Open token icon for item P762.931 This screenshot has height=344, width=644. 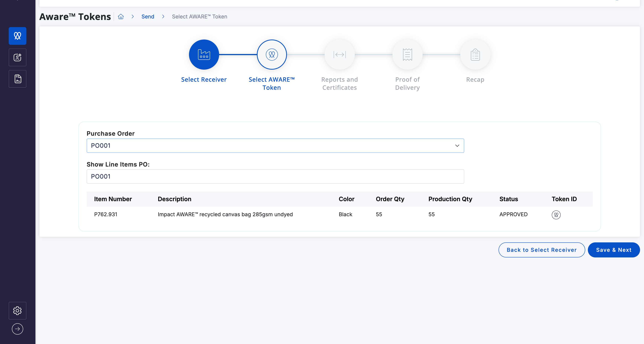556,215
